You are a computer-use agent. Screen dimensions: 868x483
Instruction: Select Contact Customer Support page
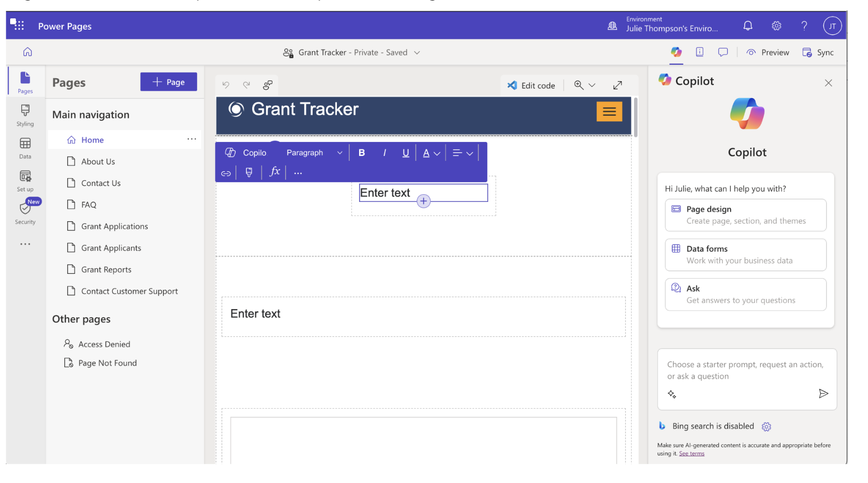click(130, 291)
